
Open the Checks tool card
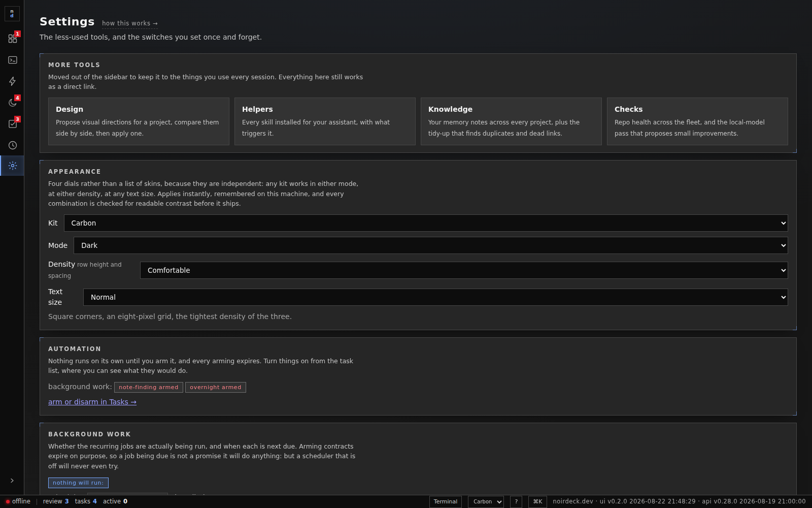(x=697, y=121)
